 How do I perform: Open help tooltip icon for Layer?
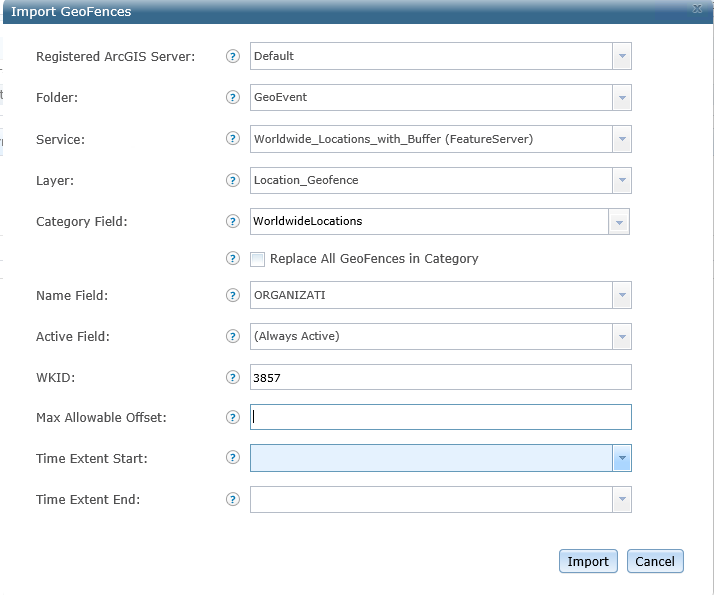tap(233, 180)
